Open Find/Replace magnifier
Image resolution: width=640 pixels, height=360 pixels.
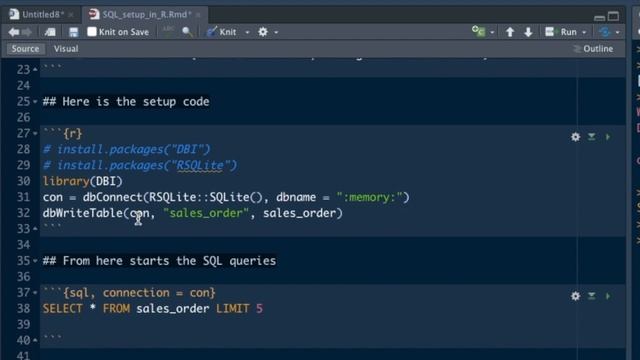point(187,32)
